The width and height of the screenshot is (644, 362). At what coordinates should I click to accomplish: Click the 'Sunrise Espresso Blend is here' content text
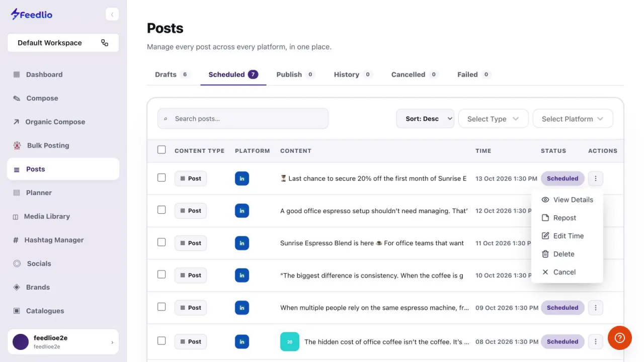(x=372, y=243)
